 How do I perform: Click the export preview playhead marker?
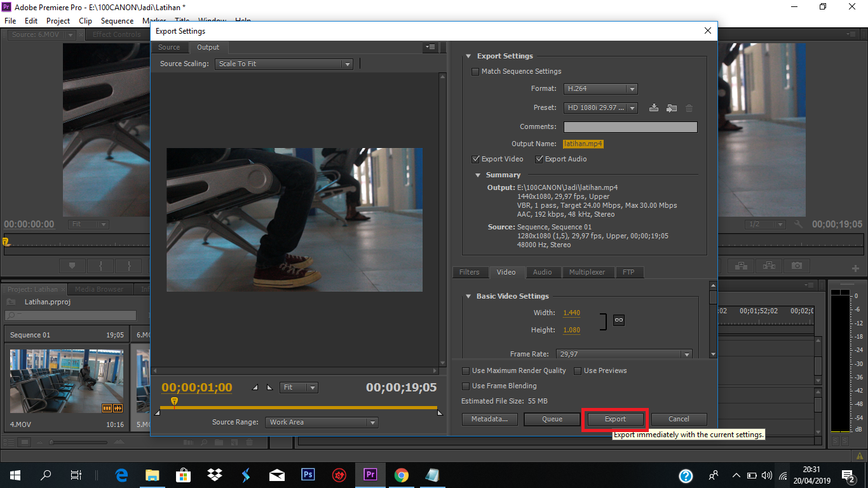pyautogui.click(x=175, y=402)
